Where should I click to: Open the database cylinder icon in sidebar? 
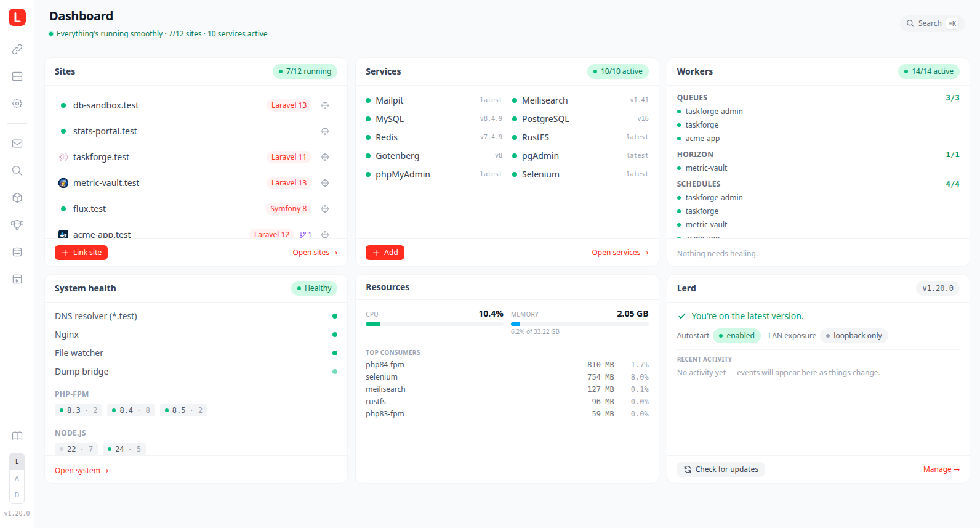[x=17, y=252]
